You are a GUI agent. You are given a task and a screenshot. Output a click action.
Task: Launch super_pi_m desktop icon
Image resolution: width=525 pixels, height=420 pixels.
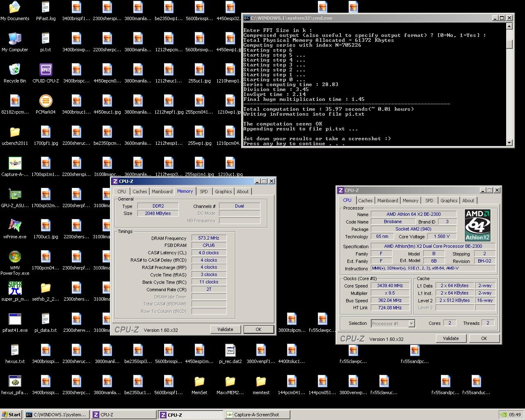point(15,292)
